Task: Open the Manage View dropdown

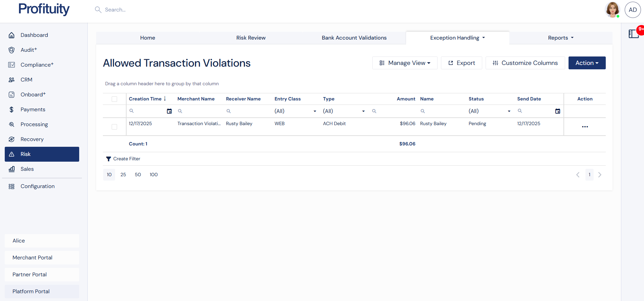Action: 405,63
